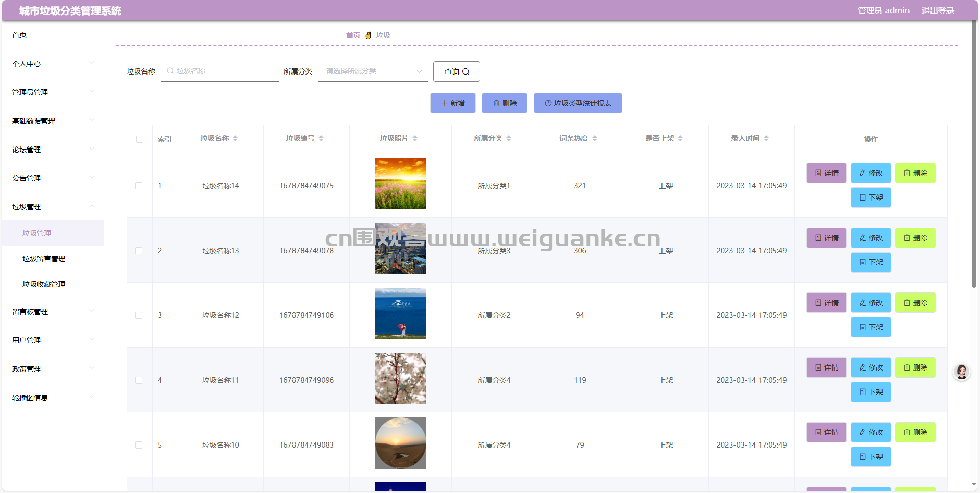Click 修改 for 垃圾名称12 row

pyautogui.click(x=871, y=303)
